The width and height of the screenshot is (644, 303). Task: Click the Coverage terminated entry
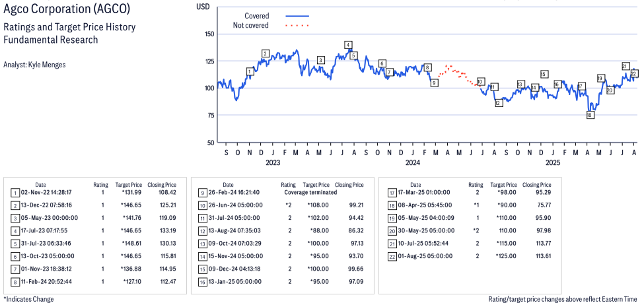point(310,192)
